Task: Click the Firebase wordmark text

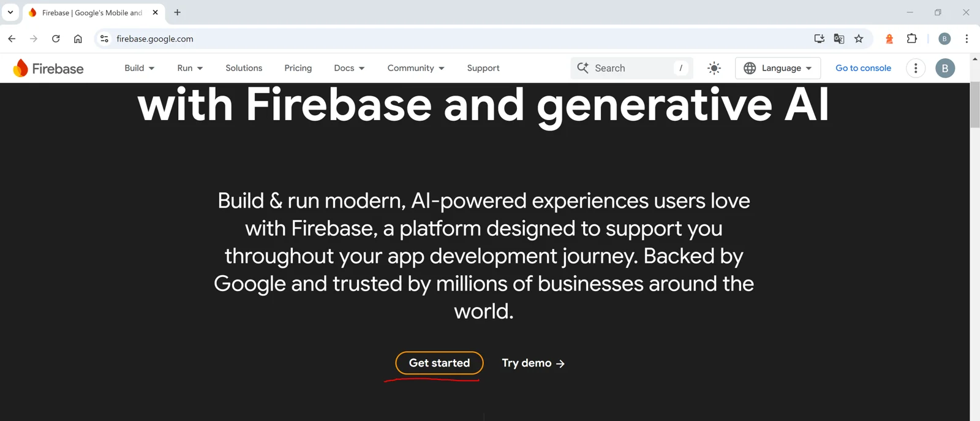Action: [58, 69]
